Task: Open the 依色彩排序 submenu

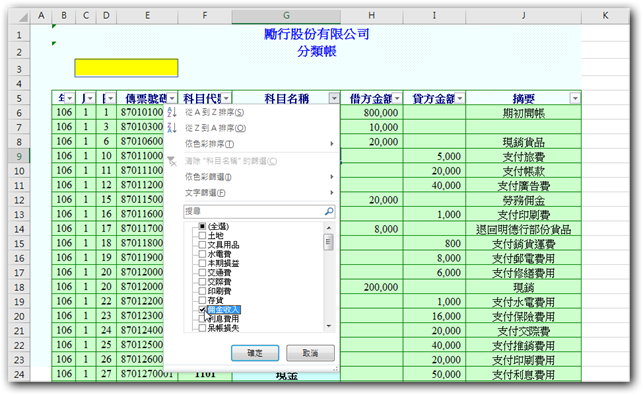Action: click(x=251, y=144)
